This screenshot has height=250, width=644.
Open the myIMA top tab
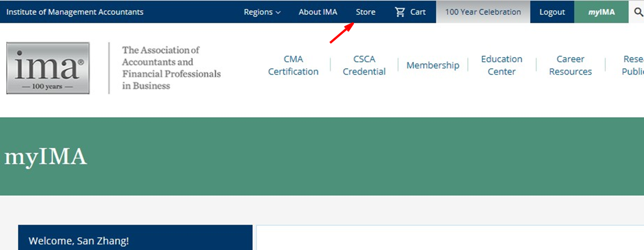[x=601, y=12]
